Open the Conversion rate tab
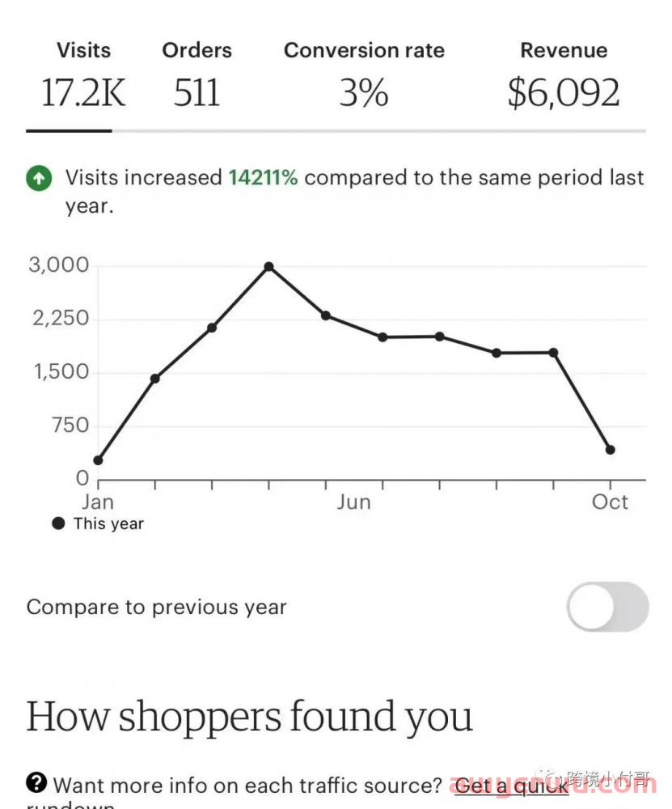Viewport: 672px width, 809px height. (x=364, y=76)
